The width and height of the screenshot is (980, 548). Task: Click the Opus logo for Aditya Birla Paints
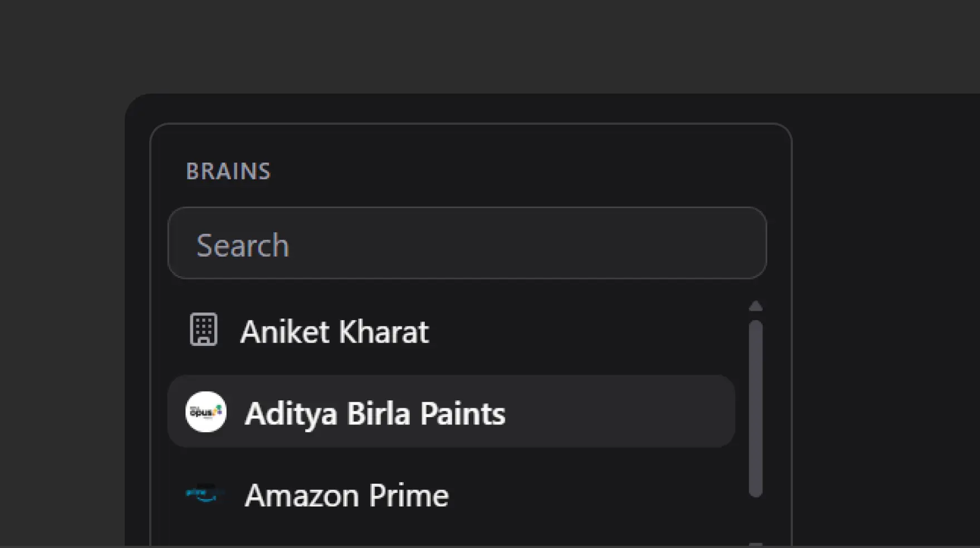204,412
